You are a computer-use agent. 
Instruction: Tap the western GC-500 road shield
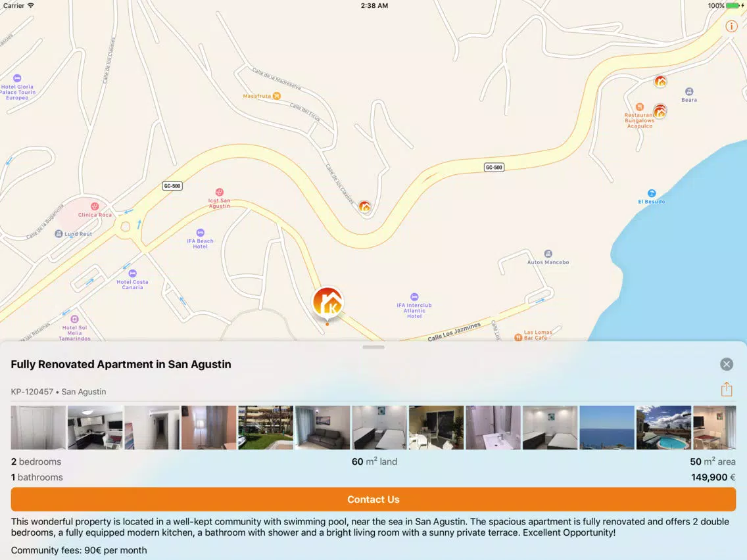(172, 186)
